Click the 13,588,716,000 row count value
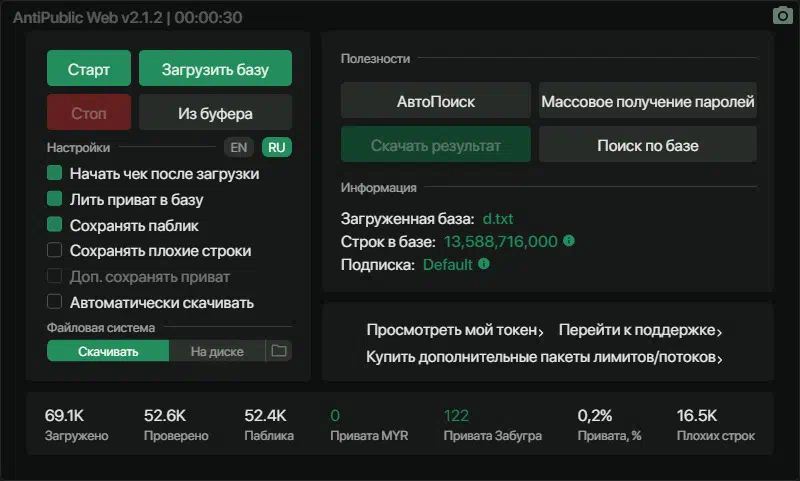This screenshot has height=481, width=800. point(501,241)
